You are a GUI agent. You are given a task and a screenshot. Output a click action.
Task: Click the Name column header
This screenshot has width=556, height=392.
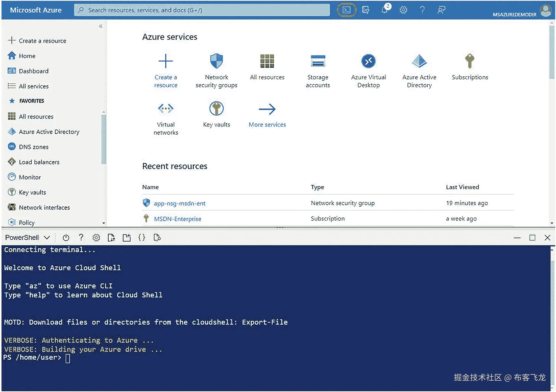151,187
